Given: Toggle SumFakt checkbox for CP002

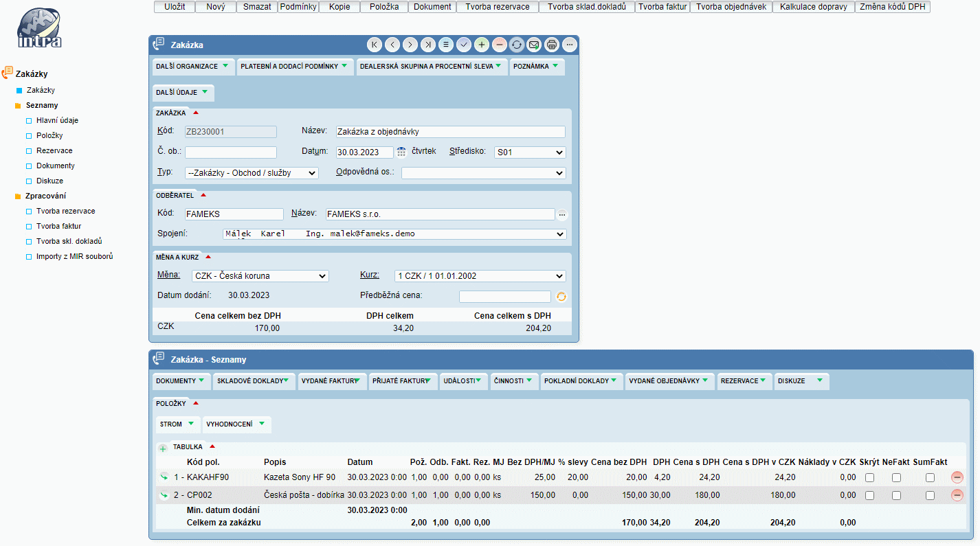Looking at the screenshot, I should [930, 495].
